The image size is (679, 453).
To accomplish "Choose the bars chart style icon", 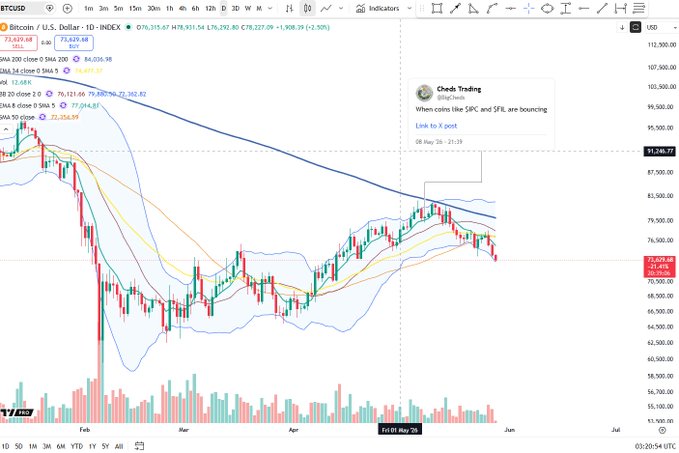I will (x=289, y=8).
